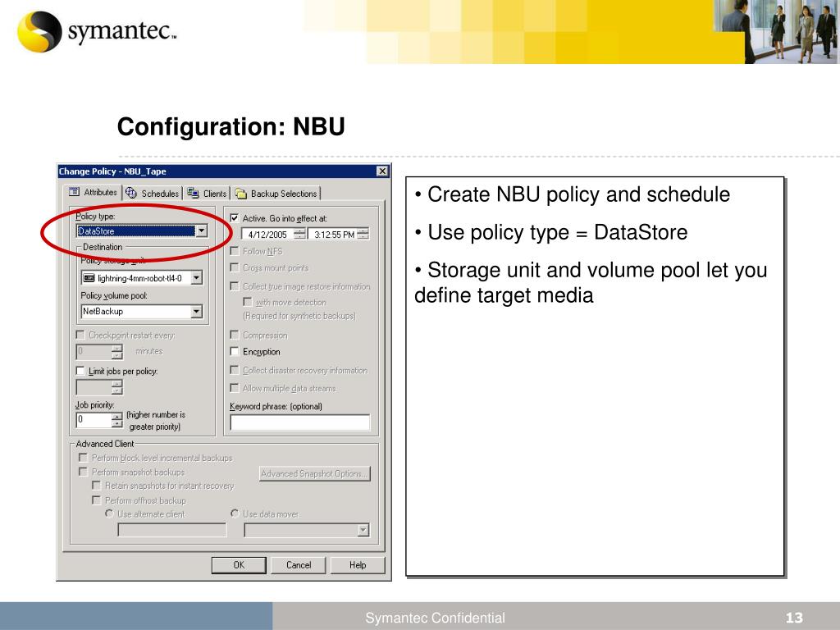
Task: Enable the Compression checkbox
Action: tap(234, 335)
